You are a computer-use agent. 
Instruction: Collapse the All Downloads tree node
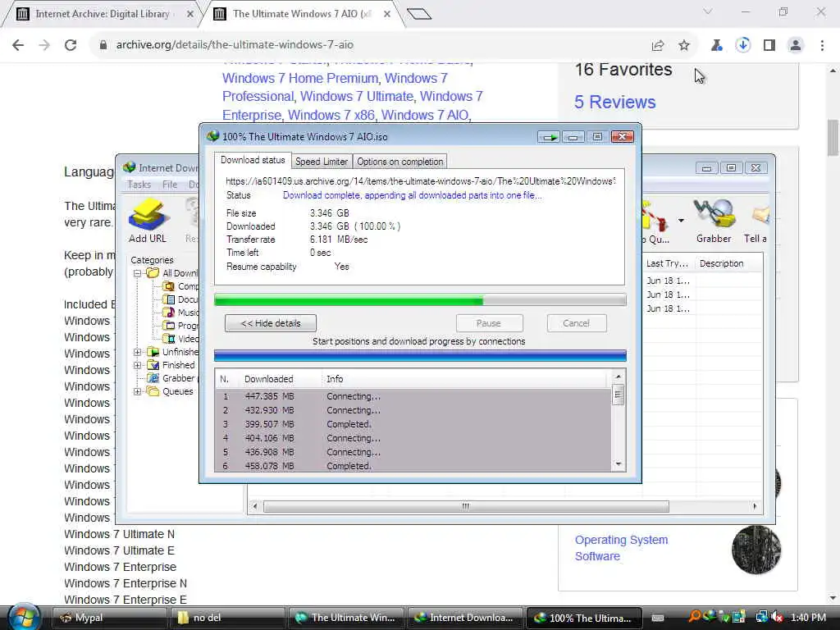tap(137, 273)
